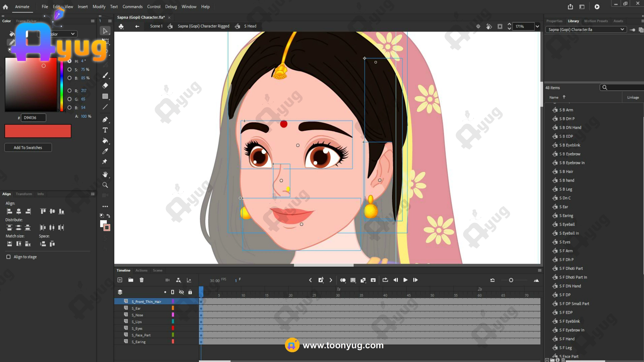Enable Align to stage checkbox
This screenshot has width=644, height=362.
(8, 257)
